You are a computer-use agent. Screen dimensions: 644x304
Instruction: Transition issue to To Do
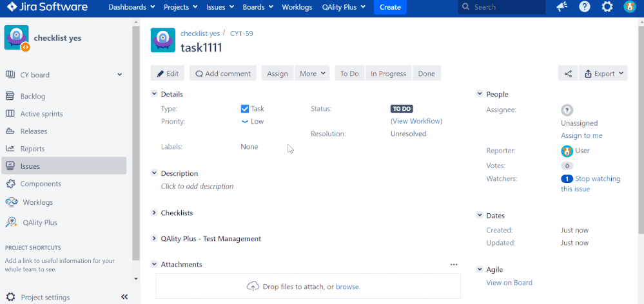pyautogui.click(x=349, y=73)
